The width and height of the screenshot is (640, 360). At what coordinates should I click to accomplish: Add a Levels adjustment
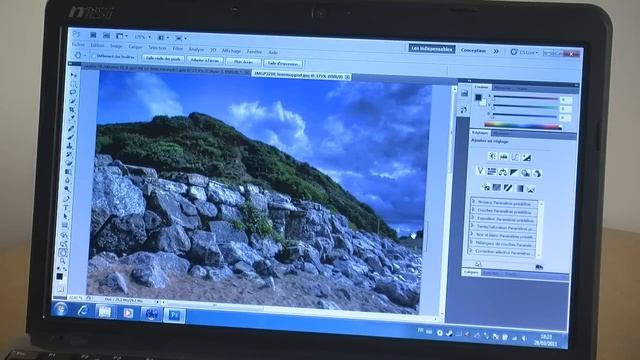click(504, 157)
